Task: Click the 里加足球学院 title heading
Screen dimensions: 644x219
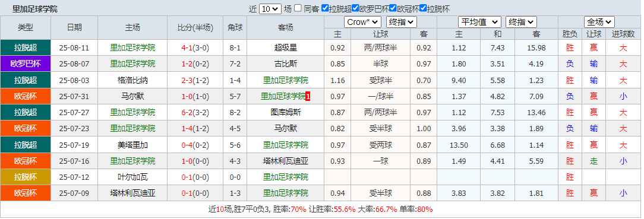Action: tap(35, 9)
